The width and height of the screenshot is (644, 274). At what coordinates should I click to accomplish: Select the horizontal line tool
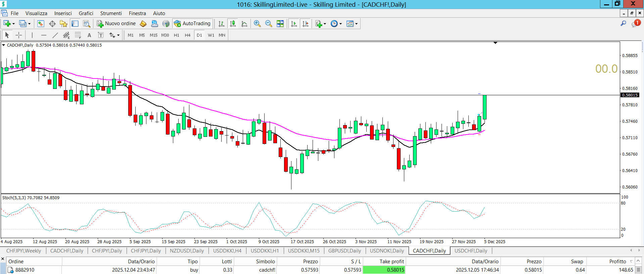44,35
